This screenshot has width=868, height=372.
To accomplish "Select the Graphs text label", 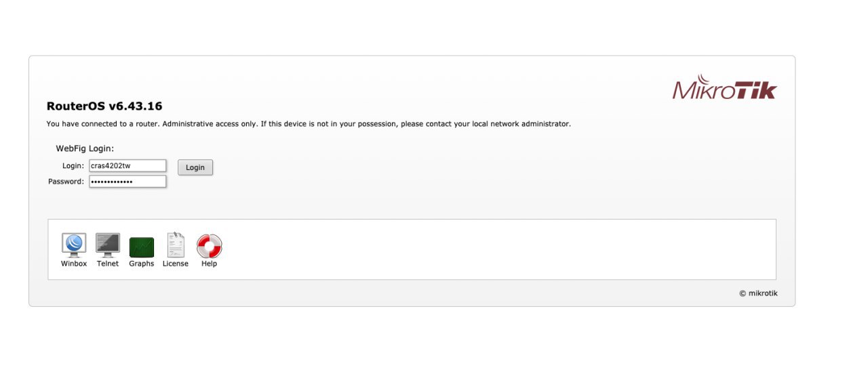I will tap(142, 264).
